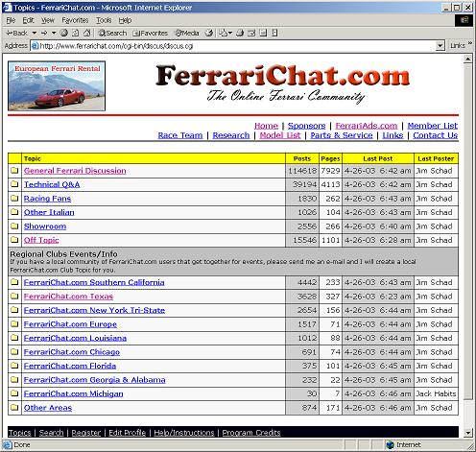
Task: Click the folder icon beside FerrariChat.com Louisiana
Action: coord(14,338)
